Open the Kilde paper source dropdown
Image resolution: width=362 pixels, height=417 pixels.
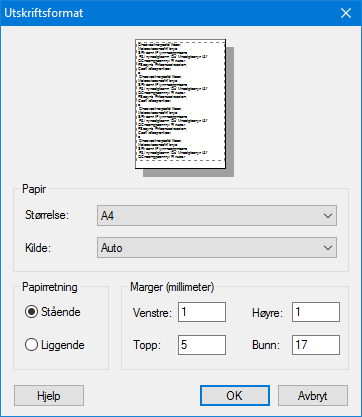[217, 248]
